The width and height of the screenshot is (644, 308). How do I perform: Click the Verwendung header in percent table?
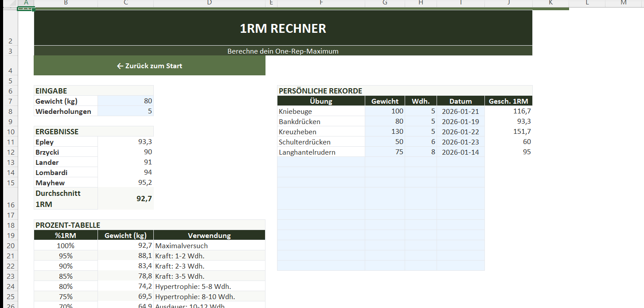click(209, 235)
